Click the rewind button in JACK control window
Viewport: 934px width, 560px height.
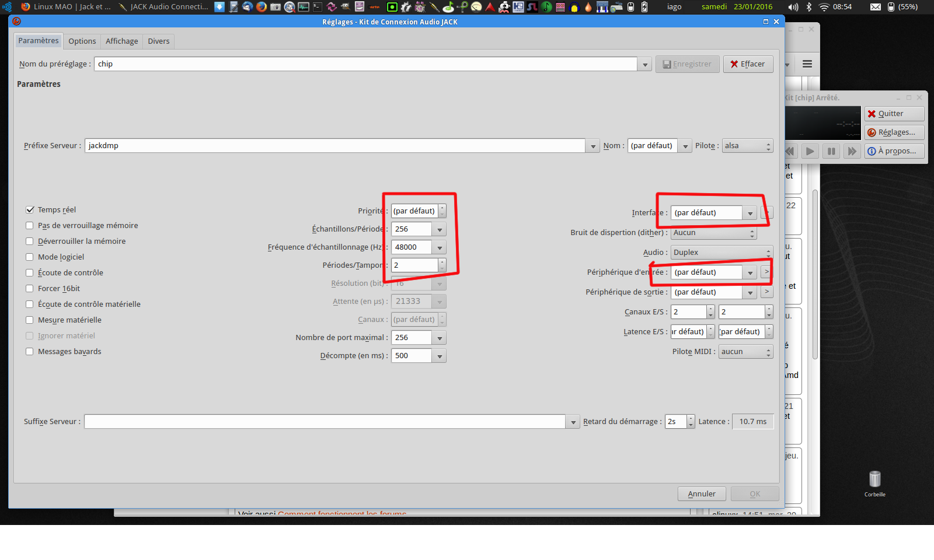click(x=790, y=151)
